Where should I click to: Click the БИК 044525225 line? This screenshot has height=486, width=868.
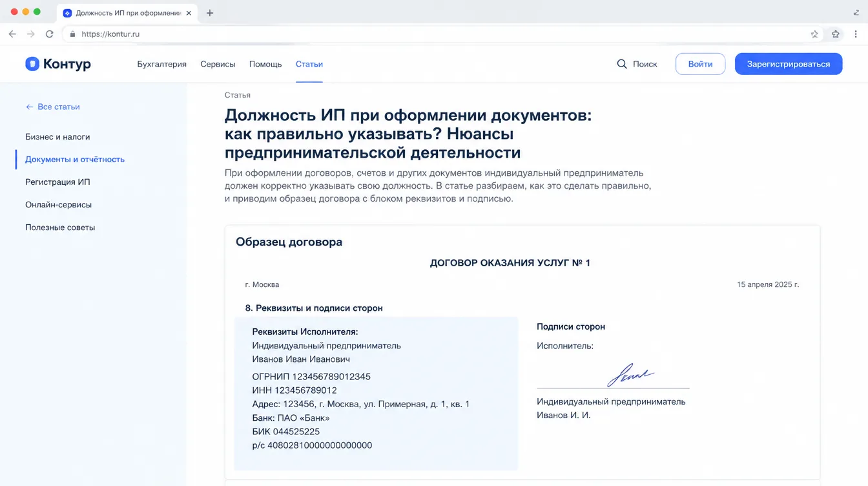(286, 432)
